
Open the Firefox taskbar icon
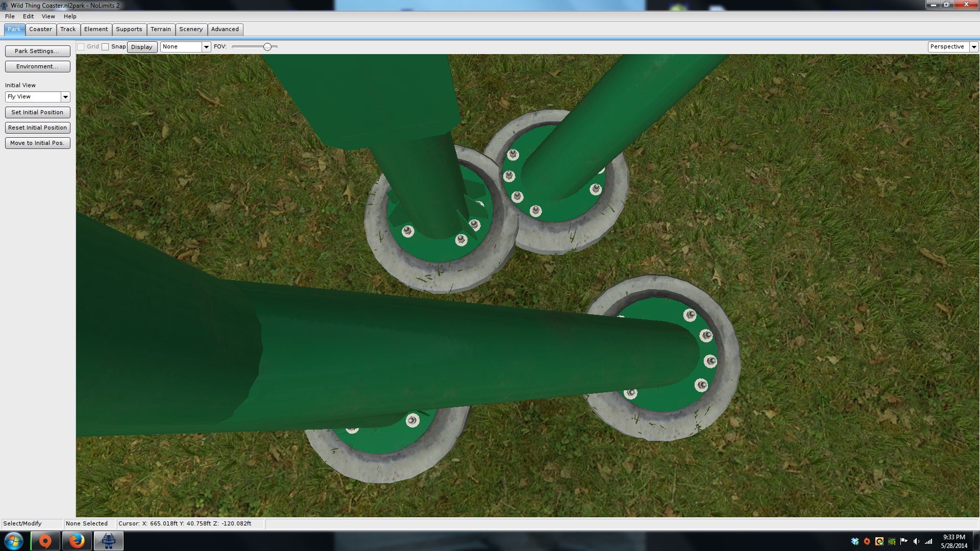(x=77, y=541)
